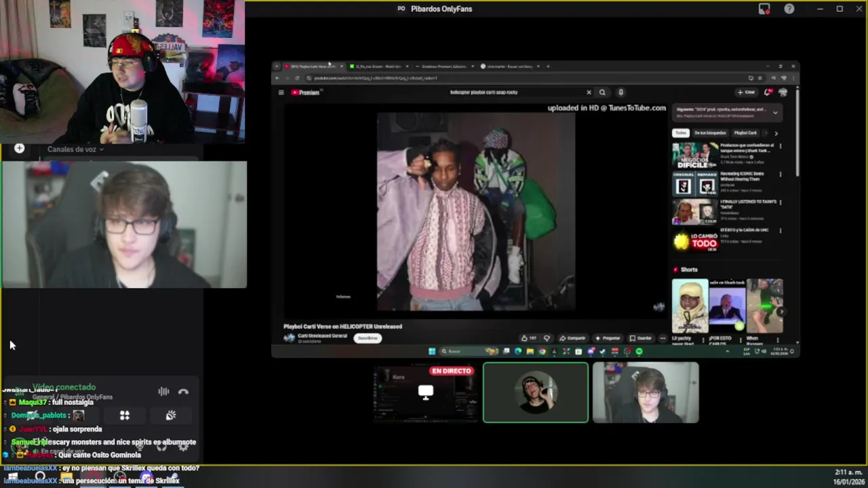The height and width of the screenshot is (488, 868).
Task: Switch to the Streamer Premium browser tab
Action: pyautogui.click(x=444, y=66)
